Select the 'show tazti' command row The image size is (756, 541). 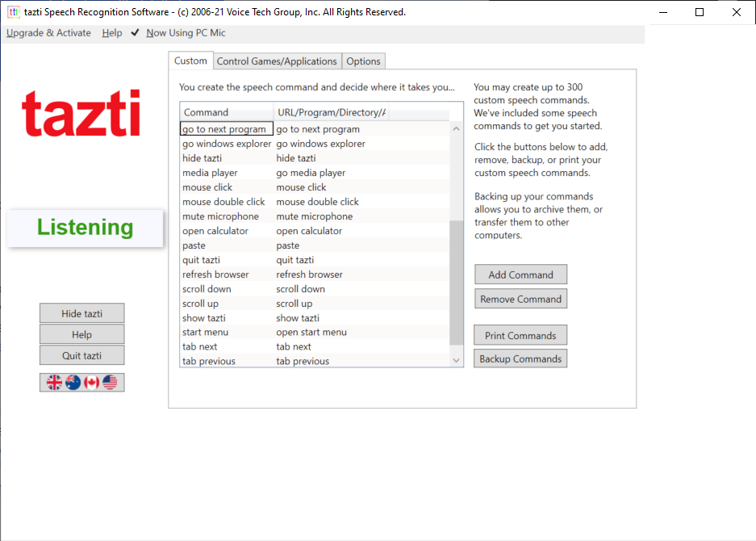point(315,318)
